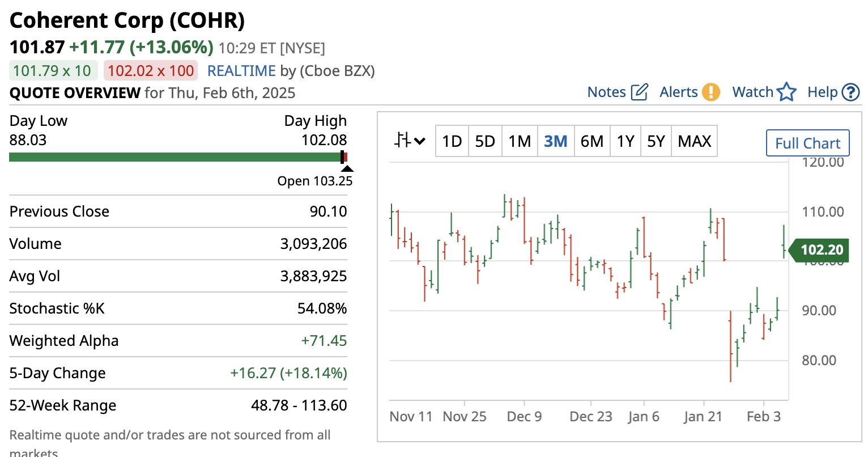The width and height of the screenshot is (868, 457).
Task: Click the Jan 6 chart axis label
Action: point(644,417)
